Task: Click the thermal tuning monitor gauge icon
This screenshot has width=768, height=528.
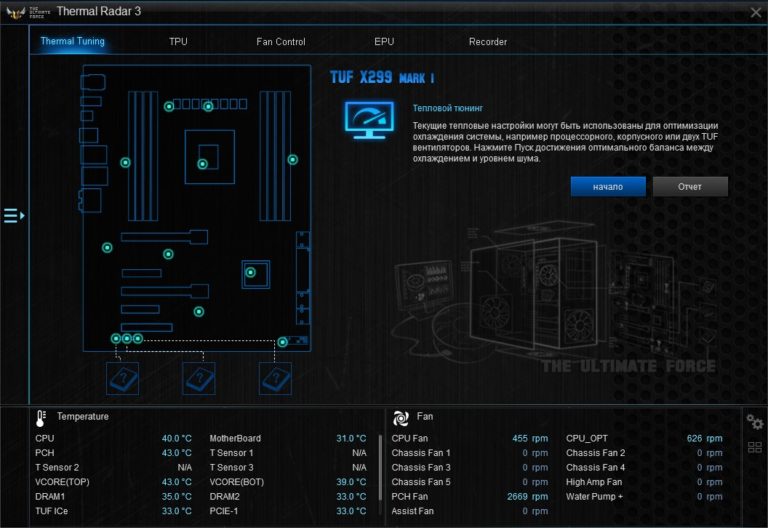Action: [369, 120]
